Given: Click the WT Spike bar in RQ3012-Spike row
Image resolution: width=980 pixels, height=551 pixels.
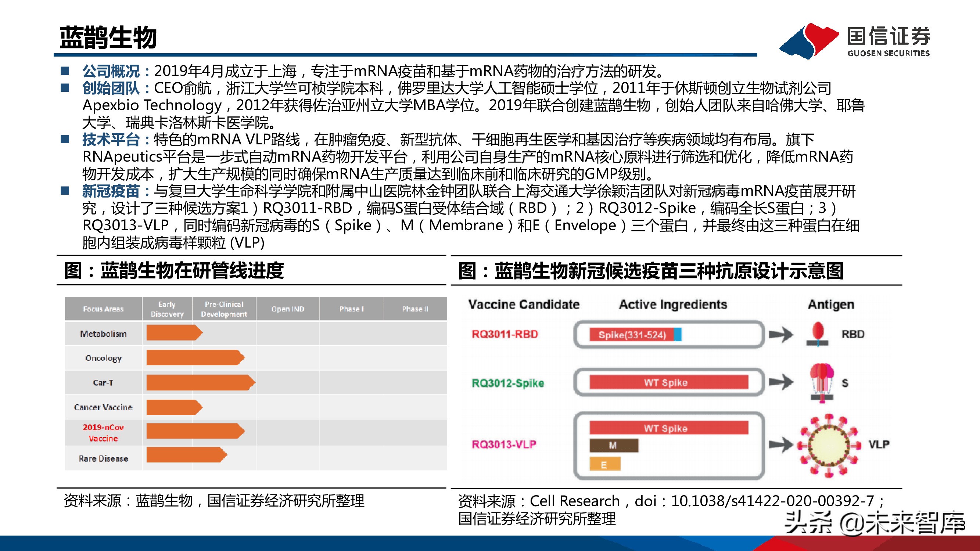Looking at the screenshot, I should tap(669, 382).
